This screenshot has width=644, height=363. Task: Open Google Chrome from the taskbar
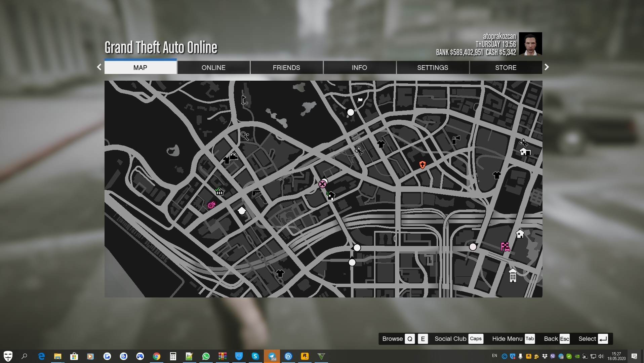(157, 356)
